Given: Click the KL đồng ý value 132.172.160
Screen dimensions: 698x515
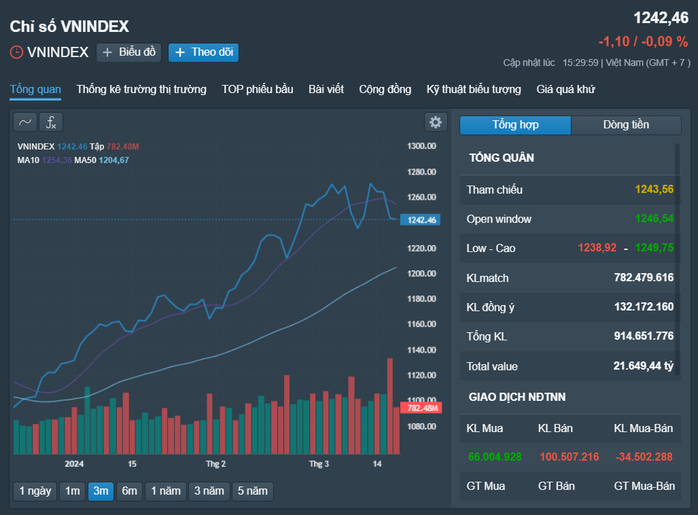Looking at the screenshot, I should click(644, 307).
